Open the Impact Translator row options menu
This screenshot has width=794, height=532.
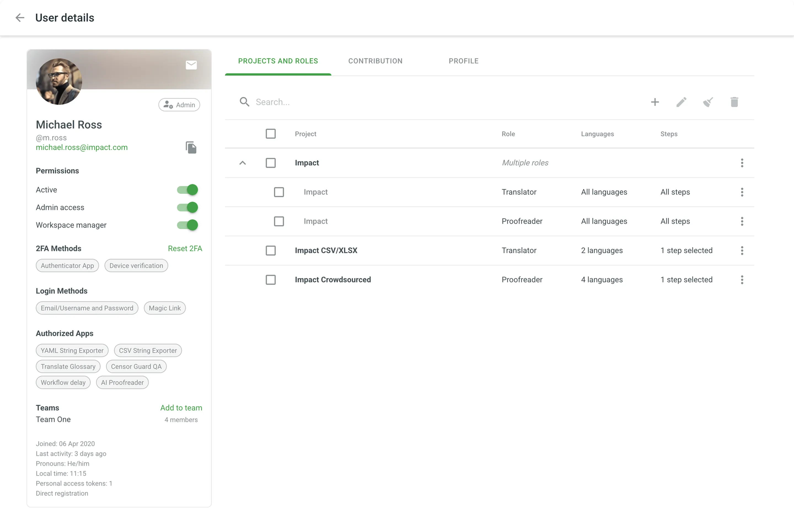pos(742,192)
